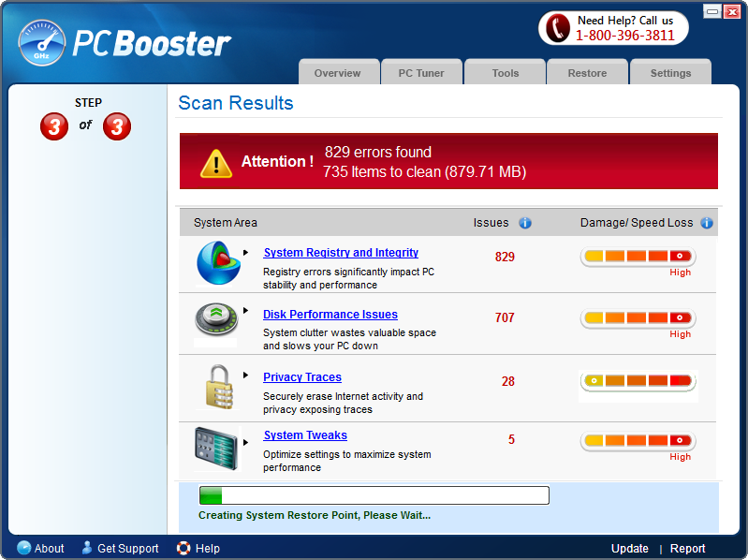
Task: Click the PC Booster speedometer logo
Action: tap(42, 43)
